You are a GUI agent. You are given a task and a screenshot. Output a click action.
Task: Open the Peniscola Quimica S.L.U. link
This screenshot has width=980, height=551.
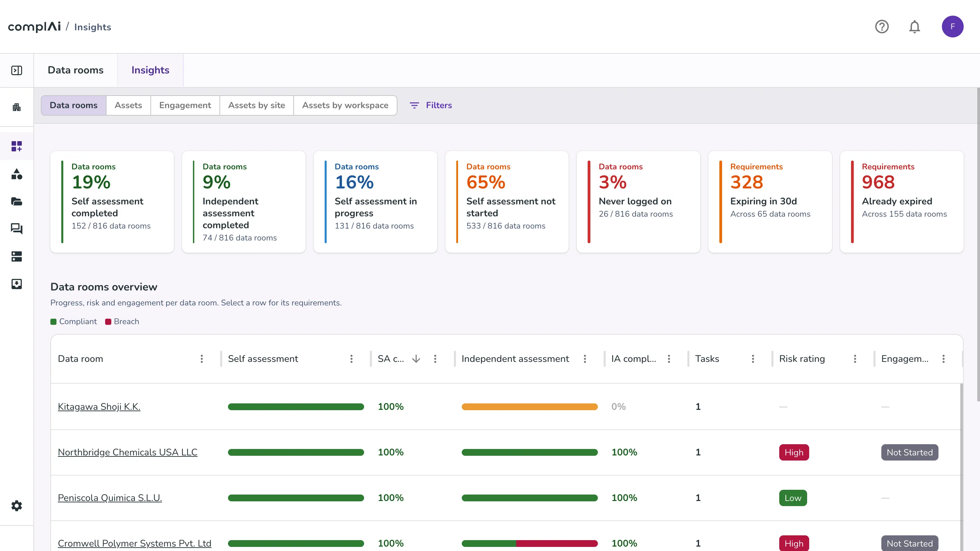(x=110, y=498)
